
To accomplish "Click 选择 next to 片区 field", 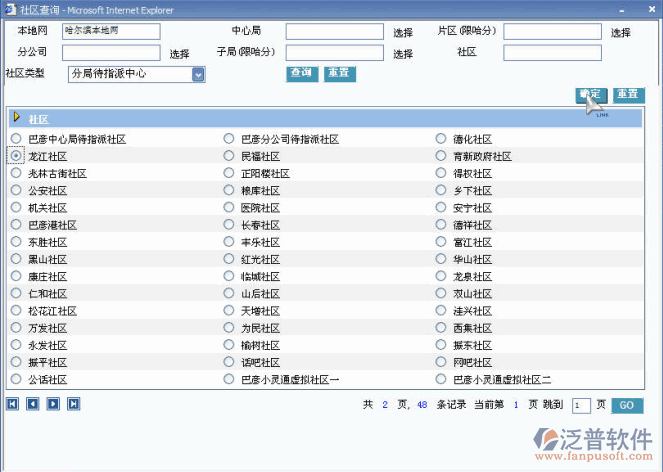I will pyautogui.click(x=620, y=32).
